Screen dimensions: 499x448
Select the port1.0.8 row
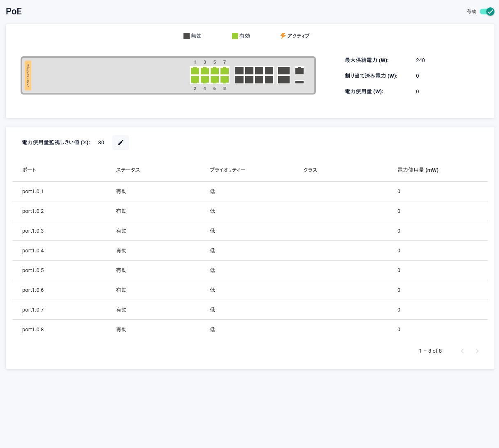250,330
